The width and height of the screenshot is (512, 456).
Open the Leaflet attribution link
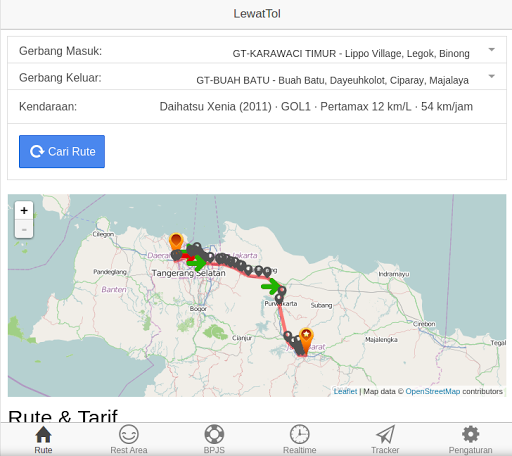click(x=345, y=391)
